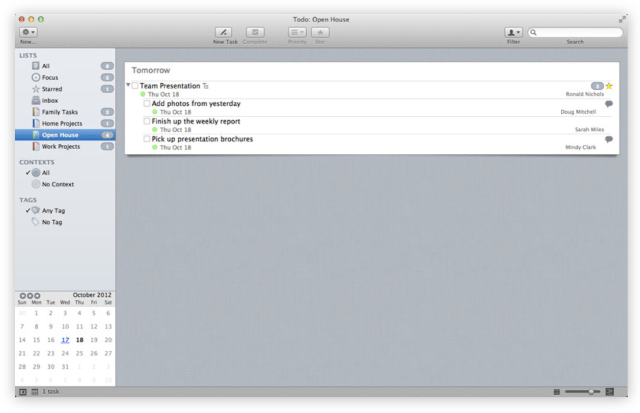This screenshot has height=413, width=640.
Task: Go to previous month in calendar
Action: 23,296
